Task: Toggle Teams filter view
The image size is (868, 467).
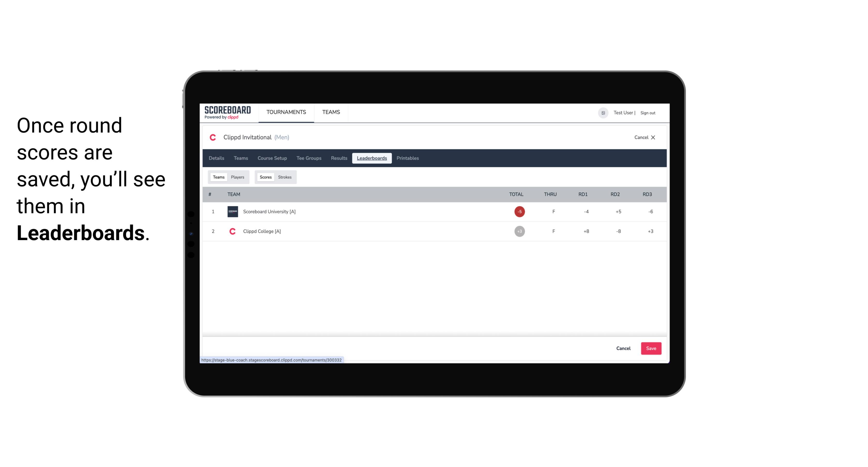Action: [219, 177]
